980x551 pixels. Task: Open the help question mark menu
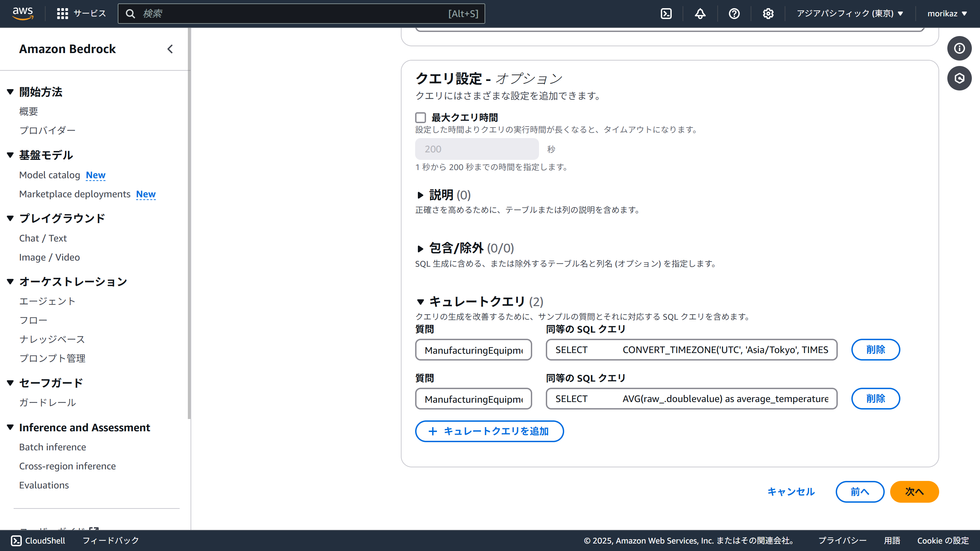click(x=734, y=14)
